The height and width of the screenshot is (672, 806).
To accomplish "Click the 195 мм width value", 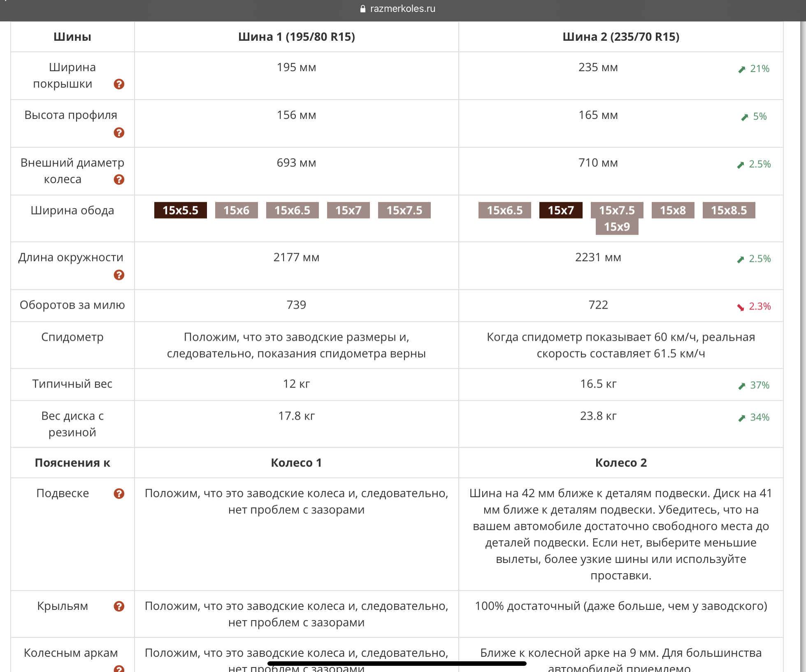I will [x=296, y=67].
